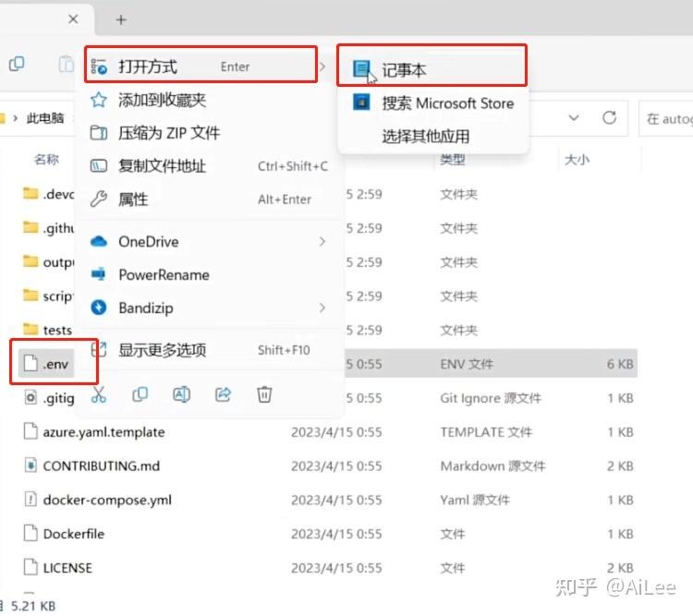Click the share icon in context menu

(x=224, y=394)
